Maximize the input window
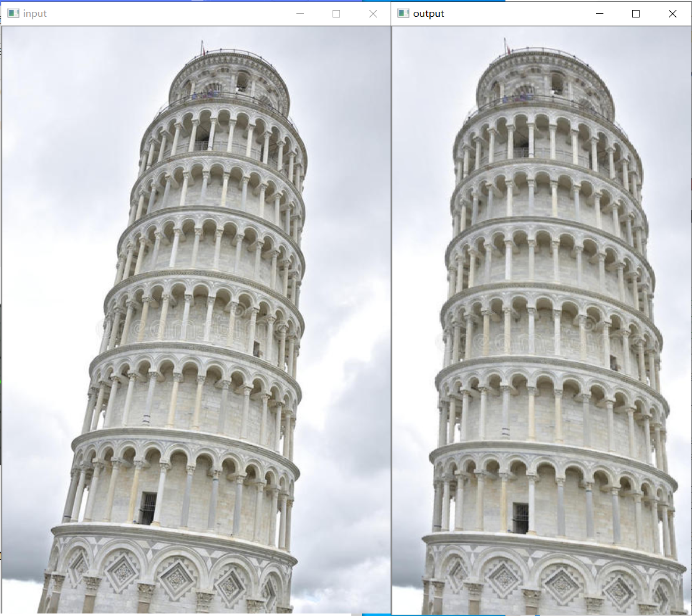Image resolution: width=692 pixels, height=616 pixels. [336, 13]
